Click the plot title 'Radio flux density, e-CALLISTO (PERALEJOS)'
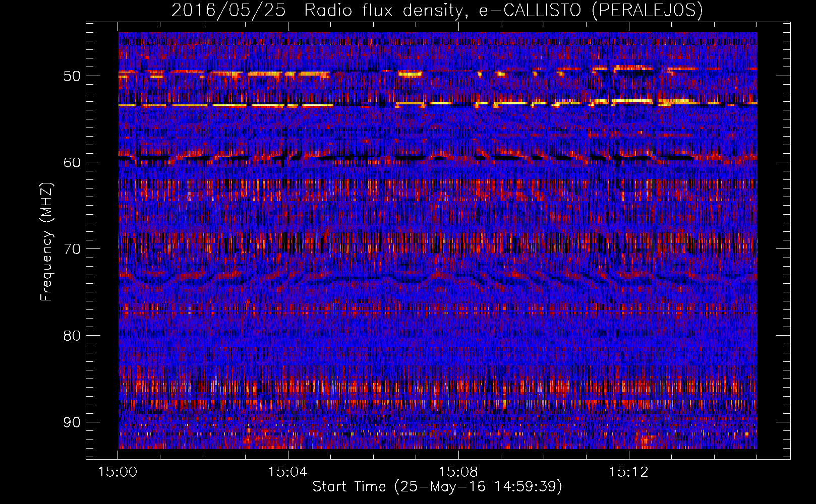The image size is (816, 504). (503, 10)
